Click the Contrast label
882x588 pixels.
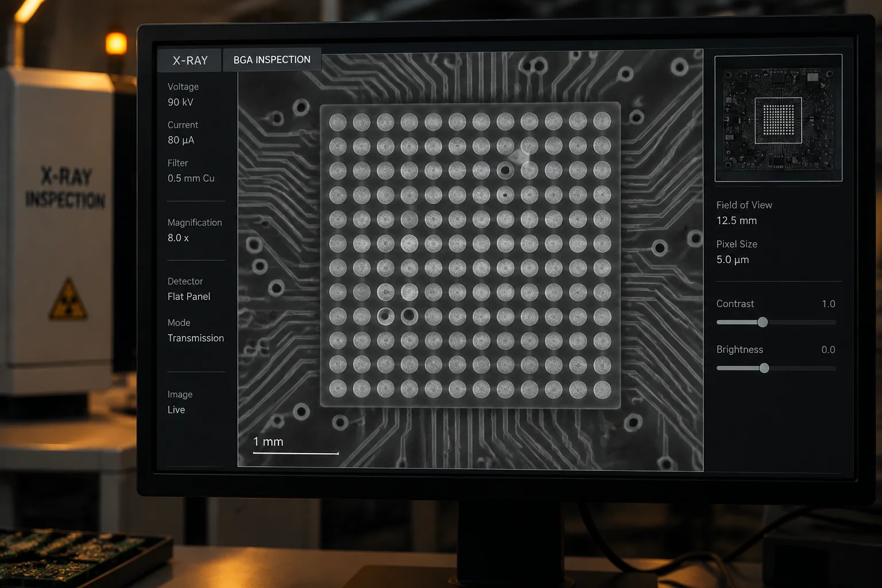tap(735, 304)
